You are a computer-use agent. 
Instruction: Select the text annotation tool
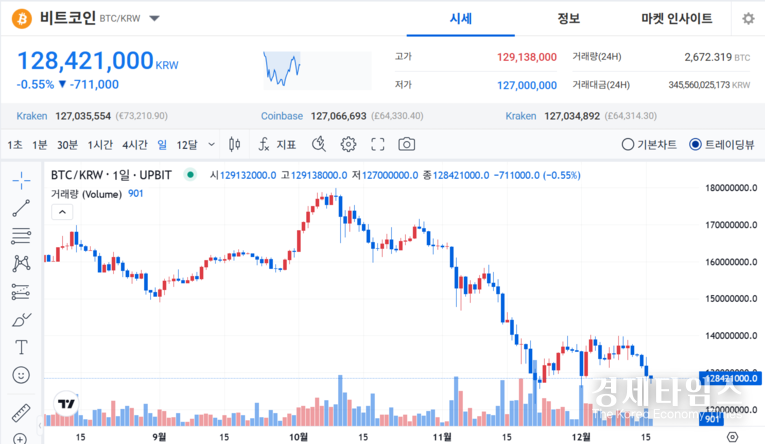point(21,347)
